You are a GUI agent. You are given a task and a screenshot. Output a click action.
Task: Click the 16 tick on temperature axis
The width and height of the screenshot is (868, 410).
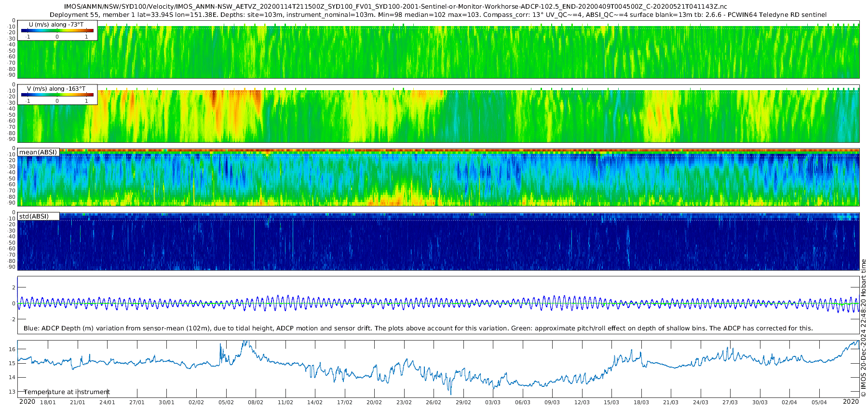point(13,349)
